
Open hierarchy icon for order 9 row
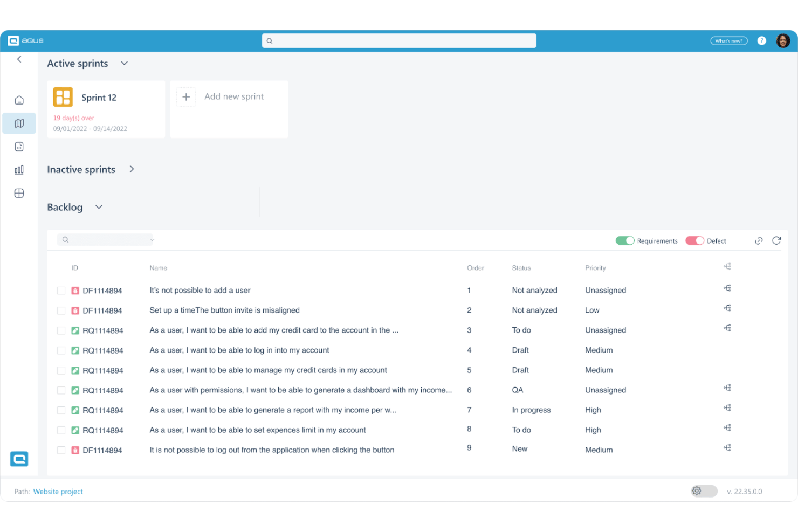727,448
